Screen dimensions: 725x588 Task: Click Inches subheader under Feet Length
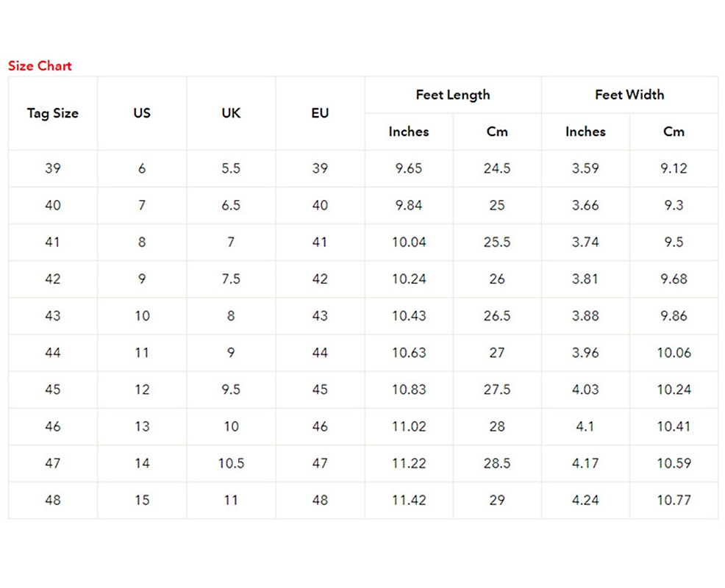pyautogui.click(x=409, y=132)
